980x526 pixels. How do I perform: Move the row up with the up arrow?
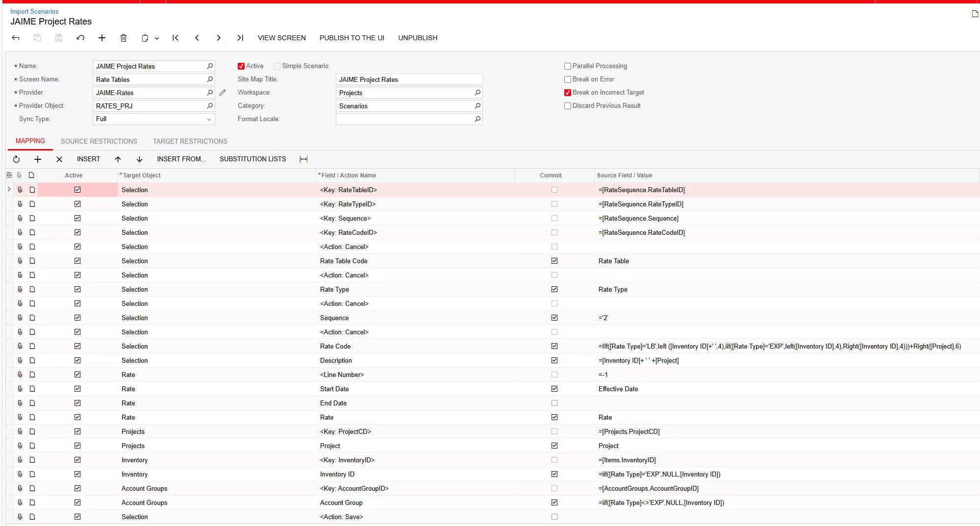118,159
